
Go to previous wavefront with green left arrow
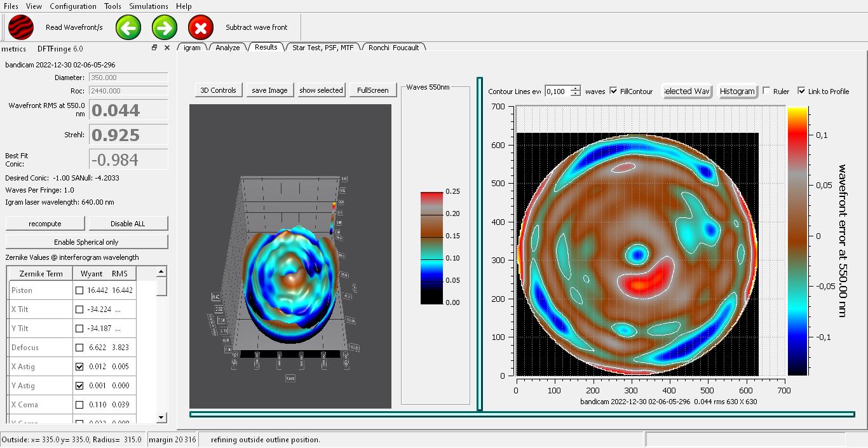128,27
